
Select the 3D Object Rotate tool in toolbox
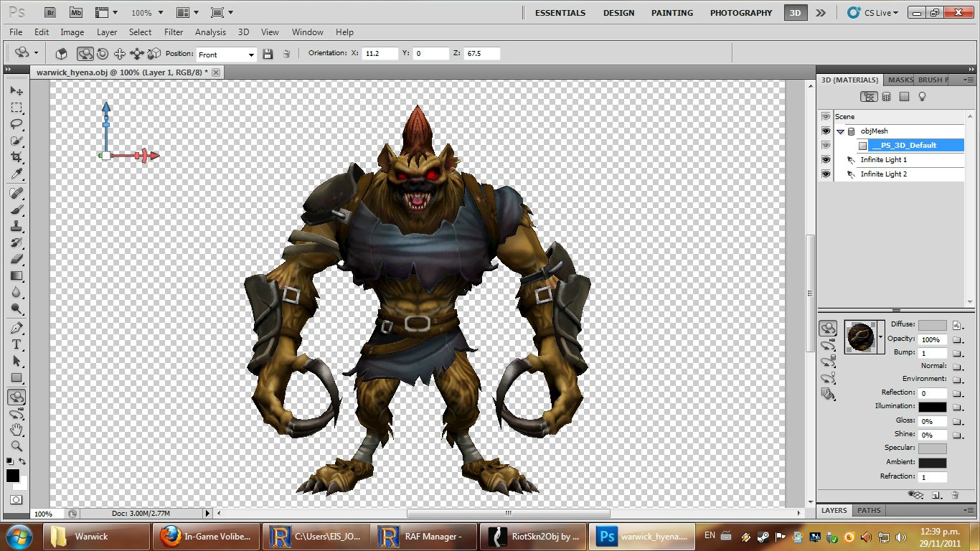(17, 397)
